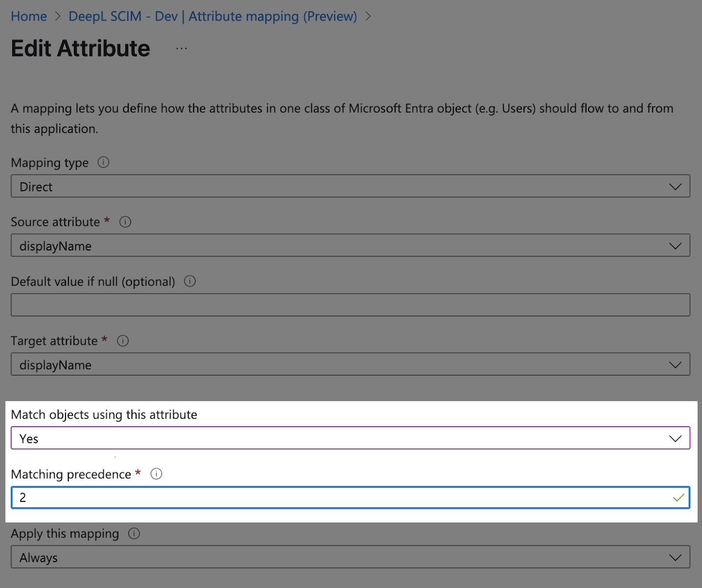Change the Yes selection for matching objects
Screen dimensions: 702x588
(342, 438)
